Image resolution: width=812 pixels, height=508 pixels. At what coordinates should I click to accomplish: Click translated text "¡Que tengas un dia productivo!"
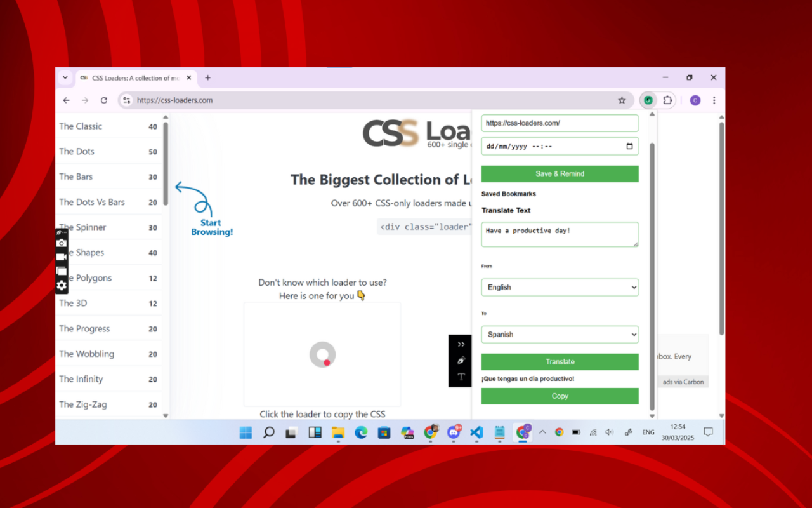[x=528, y=379]
